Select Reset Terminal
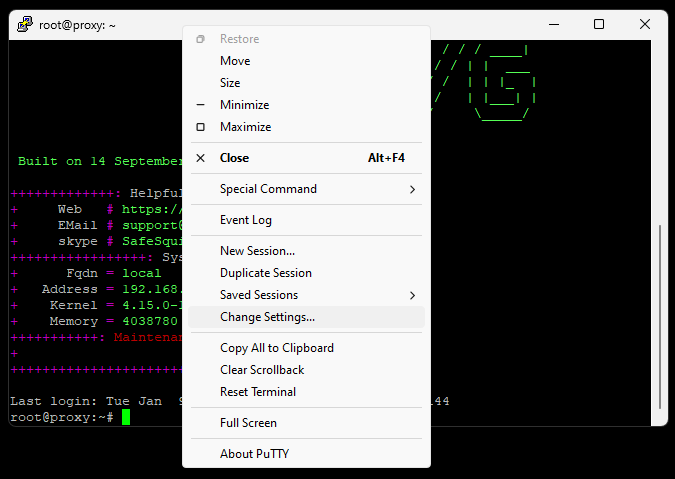The image size is (675, 479). 306,392
